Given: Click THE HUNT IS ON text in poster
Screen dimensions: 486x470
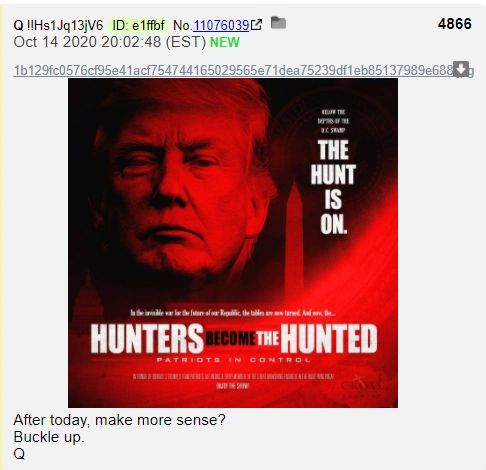Looking at the screenshot, I should (x=333, y=187).
